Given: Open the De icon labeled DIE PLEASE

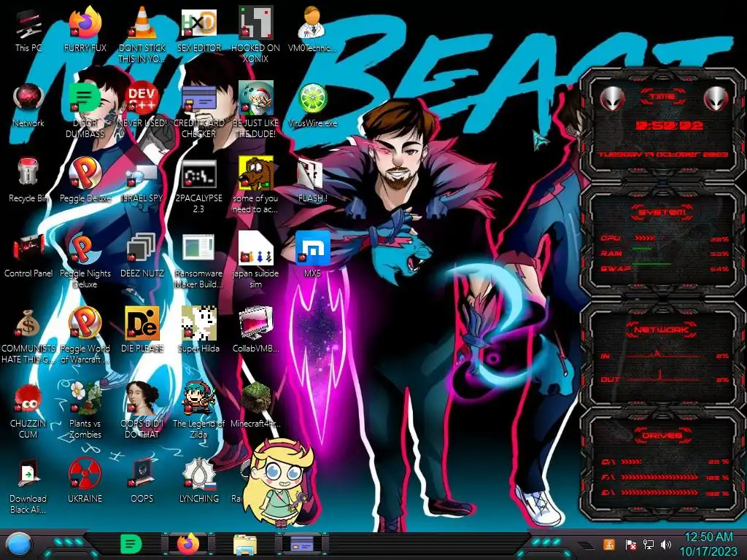Looking at the screenshot, I should tap(142, 331).
